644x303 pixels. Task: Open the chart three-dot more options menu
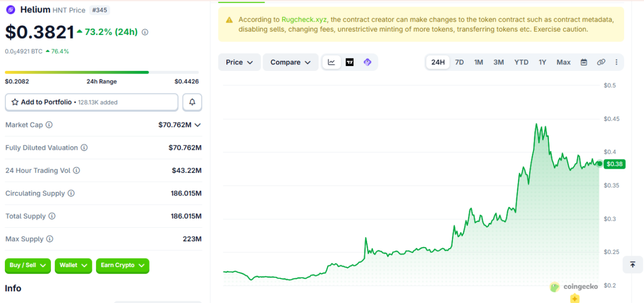tap(616, 62)
